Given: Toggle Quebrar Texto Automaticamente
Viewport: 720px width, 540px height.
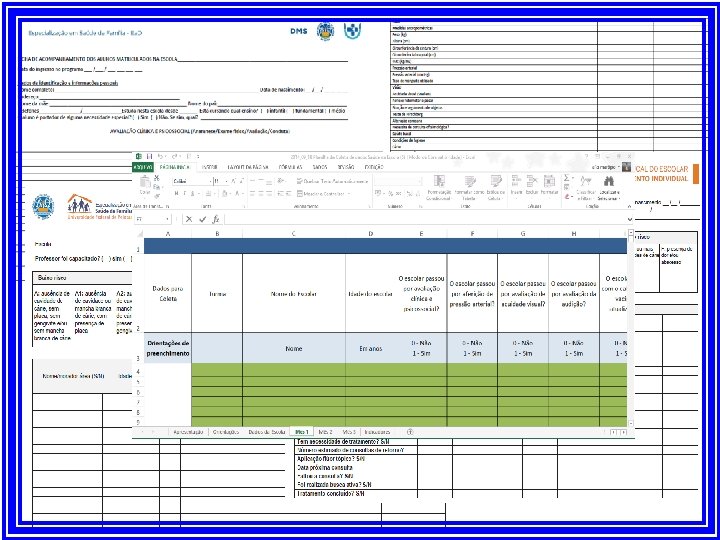Looking at the screenshot, I should pyautogui.click(x=332, y=181).
